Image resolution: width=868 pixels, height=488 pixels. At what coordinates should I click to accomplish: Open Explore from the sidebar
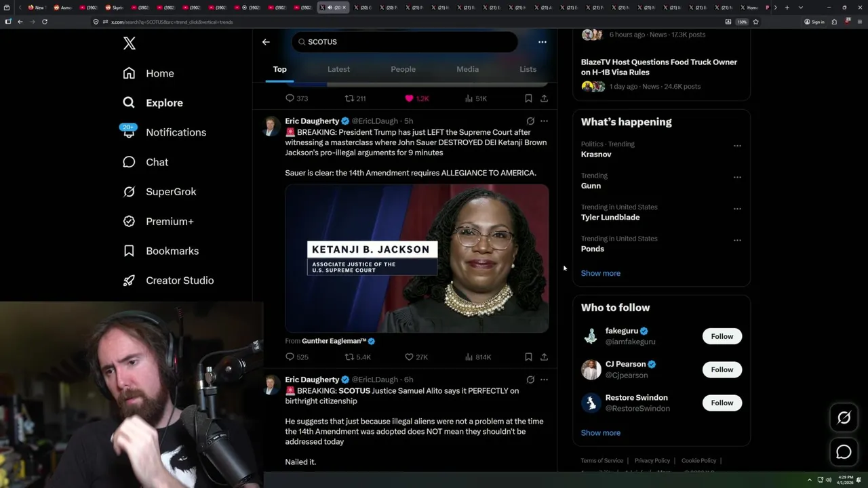coord(153,103)
